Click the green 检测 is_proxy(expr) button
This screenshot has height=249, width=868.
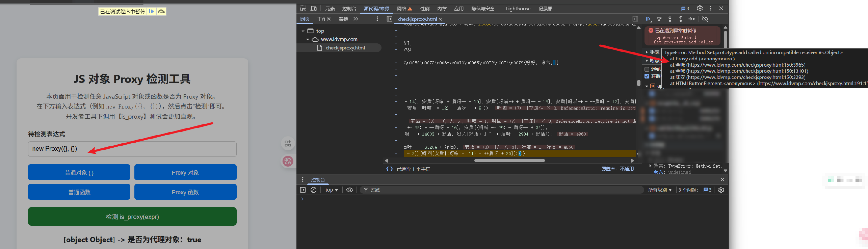tap(132, 217)
